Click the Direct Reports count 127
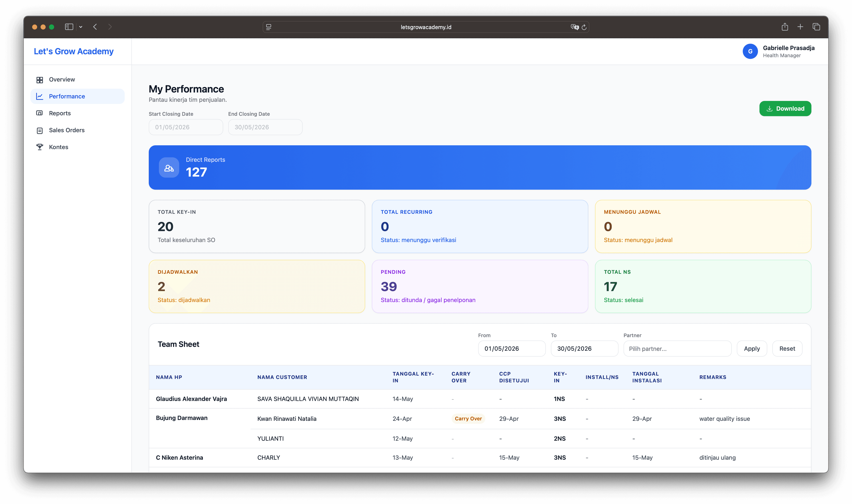 point(196,172)
